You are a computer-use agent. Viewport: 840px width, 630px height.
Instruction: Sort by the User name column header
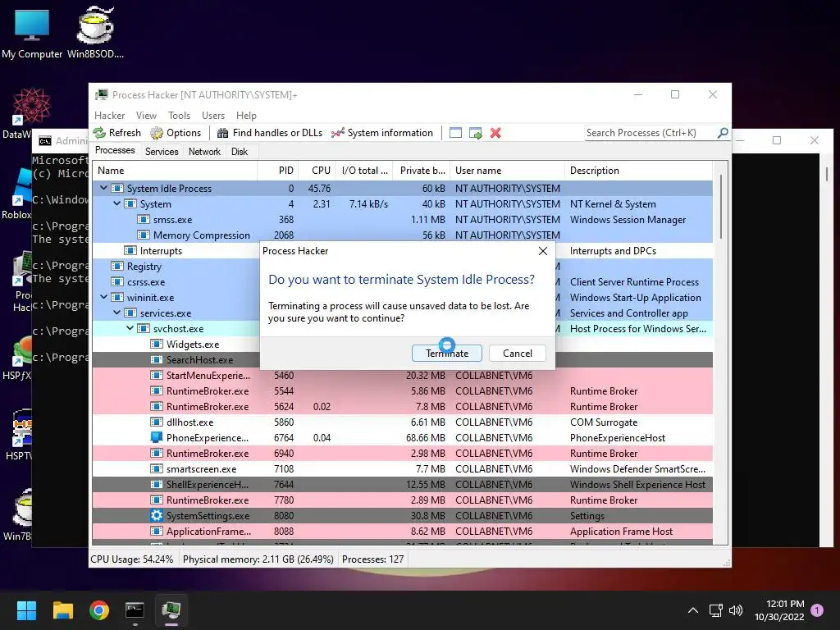click(x=507, y=171)
